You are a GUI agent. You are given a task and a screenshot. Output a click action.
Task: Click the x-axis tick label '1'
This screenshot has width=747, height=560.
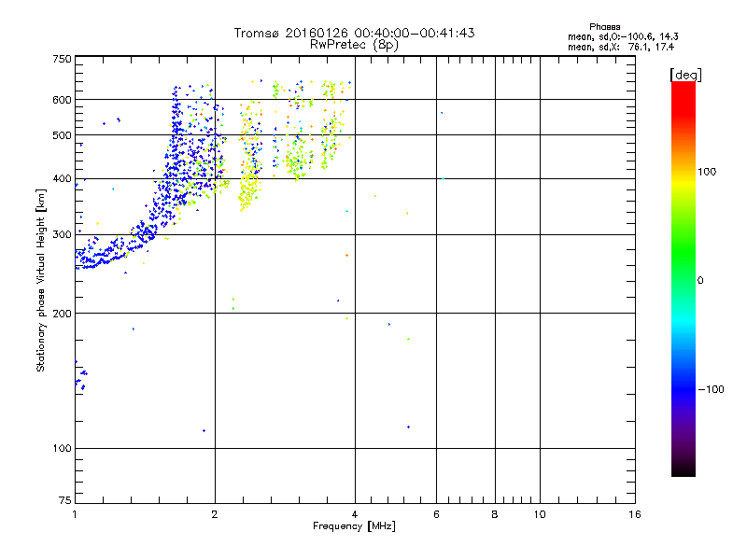pos(75,514)
